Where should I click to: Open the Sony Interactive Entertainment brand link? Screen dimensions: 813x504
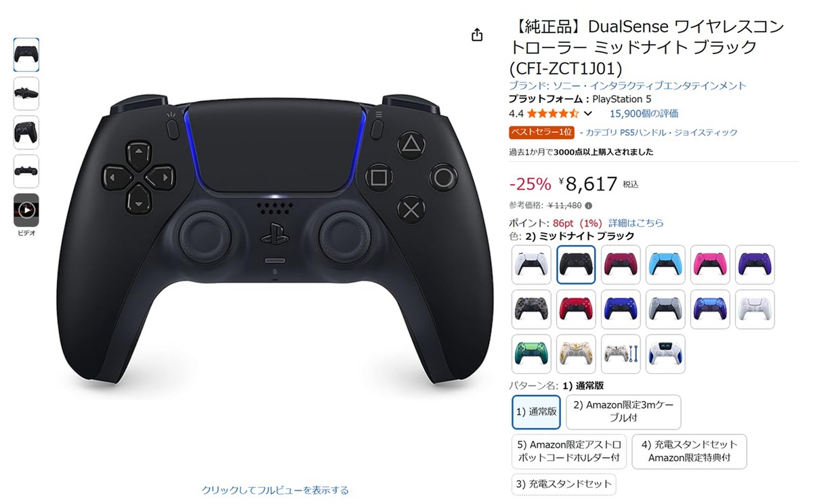click(x=627, y=86)
